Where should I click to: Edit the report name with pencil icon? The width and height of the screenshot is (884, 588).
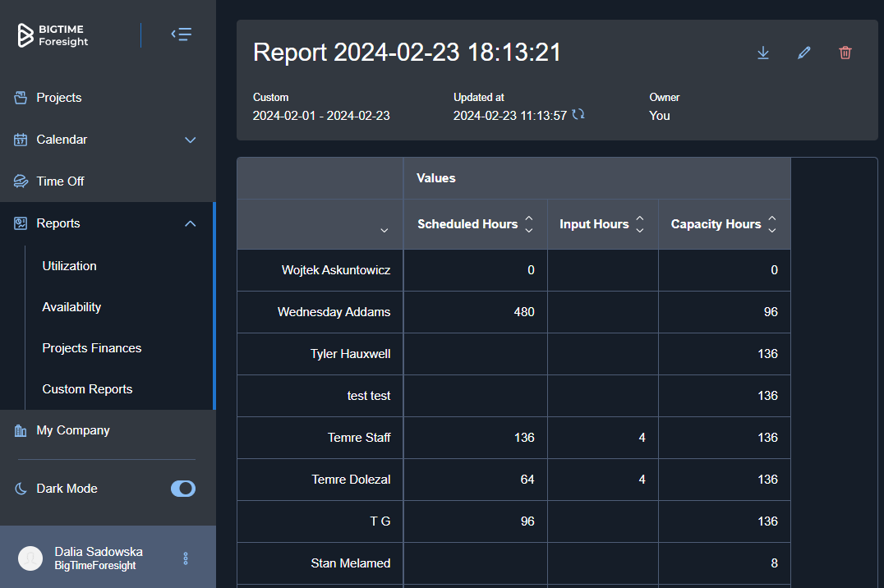pyautogui.click(x=803, y=53)
